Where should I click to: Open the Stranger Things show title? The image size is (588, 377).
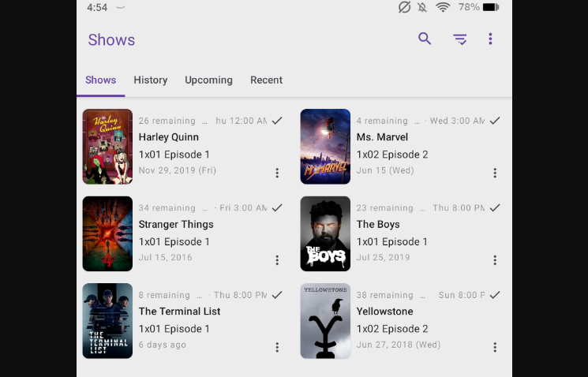coord(176,225)
